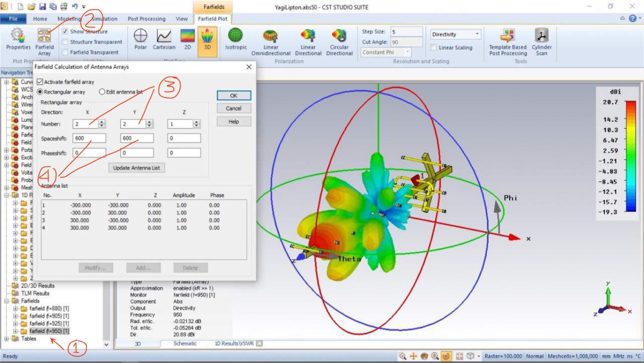Switch to Cartesian plot type
This screenshot has width=644, height=363.
coord(164,39)
